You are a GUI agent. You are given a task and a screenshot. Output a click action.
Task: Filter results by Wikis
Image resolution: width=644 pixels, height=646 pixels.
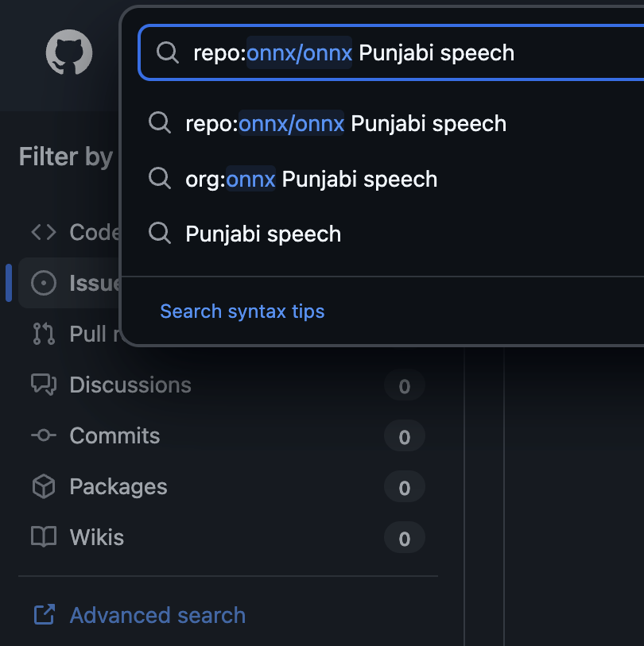click(x=97, y=538)
